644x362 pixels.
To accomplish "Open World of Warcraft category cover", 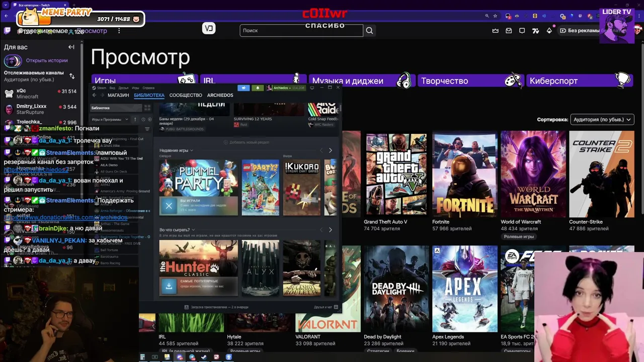I will click(533, 173).
